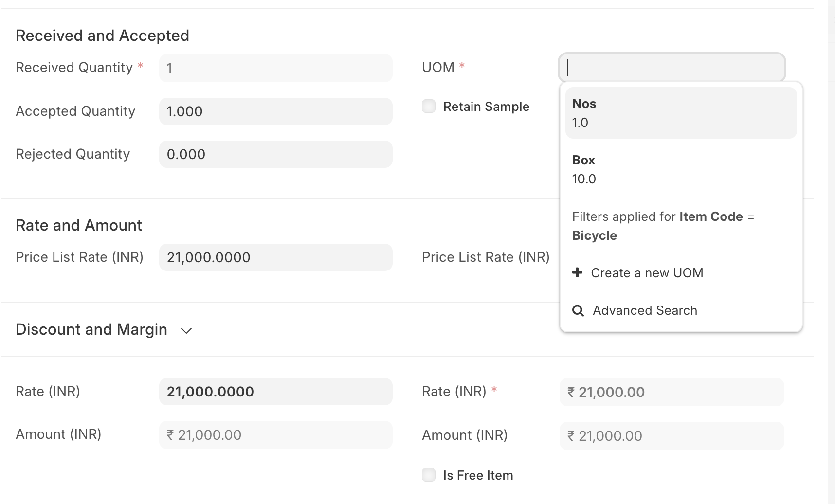Click the Rejected Quantity field
The image size is (835, 504).
[x=275, y=154]
